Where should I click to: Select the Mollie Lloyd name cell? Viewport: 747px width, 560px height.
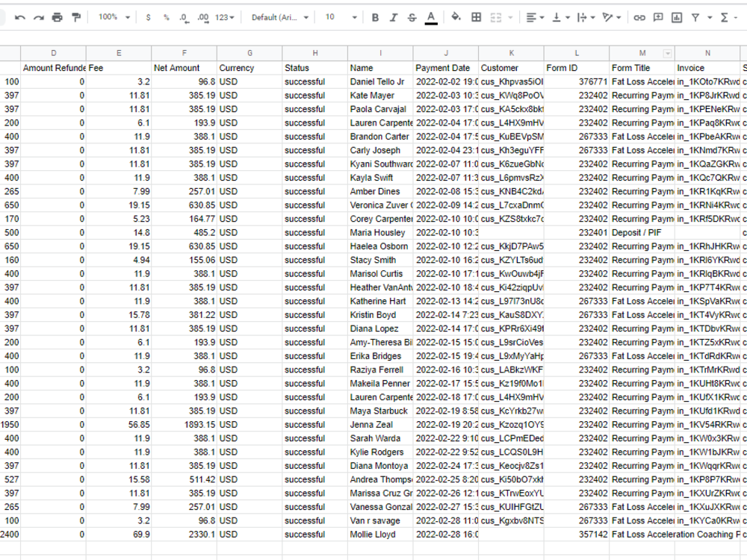(380, 535)
